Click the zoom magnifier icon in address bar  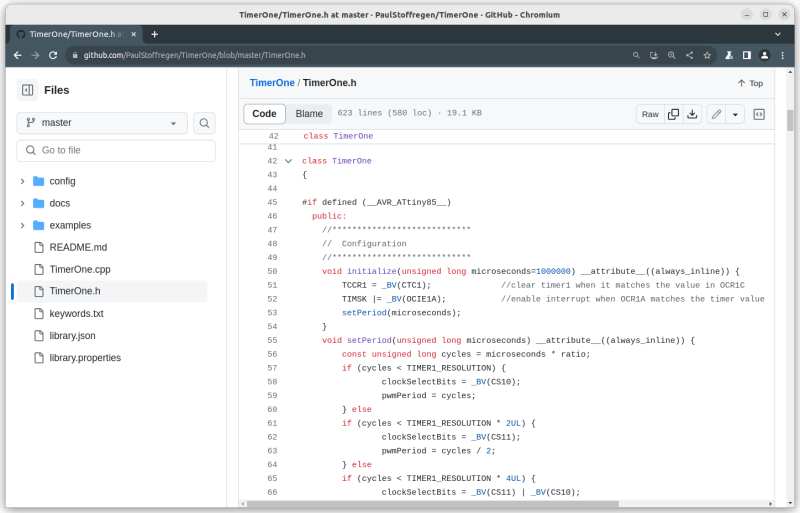coord(671,55)
